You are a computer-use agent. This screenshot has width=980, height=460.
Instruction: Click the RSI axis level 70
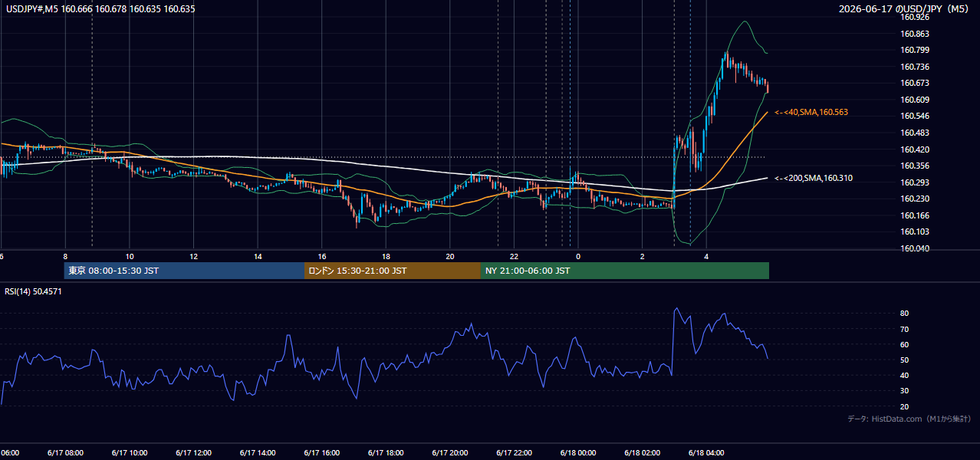click(905, 329)
